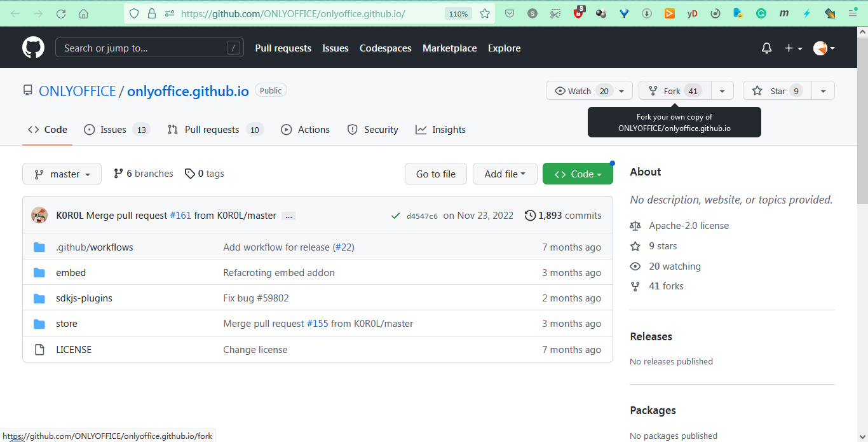Open Issues in top navigation
This screenshot has width=868, height=442.
[336, 48]
